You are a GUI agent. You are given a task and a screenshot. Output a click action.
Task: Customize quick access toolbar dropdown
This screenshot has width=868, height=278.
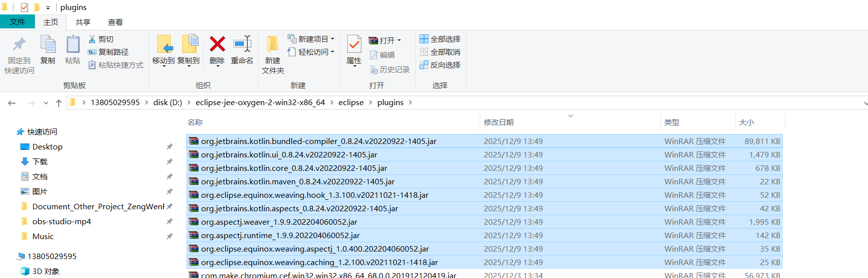pos(48,8)
